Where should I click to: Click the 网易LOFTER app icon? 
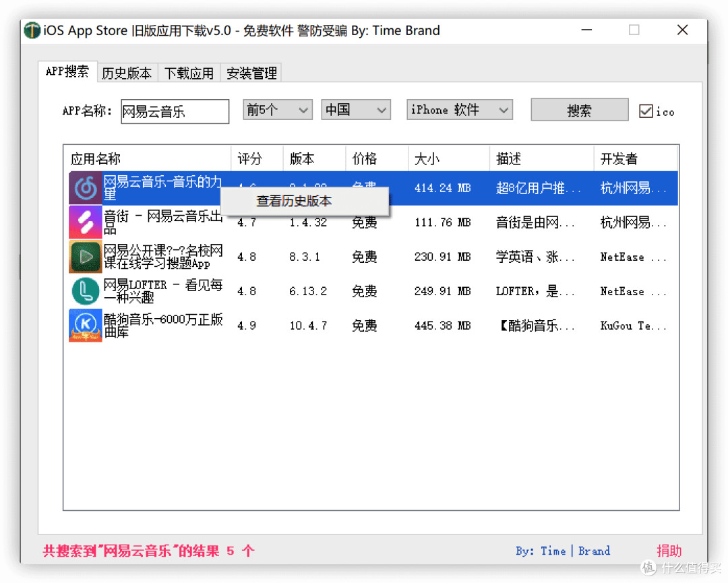pos(86,291)
